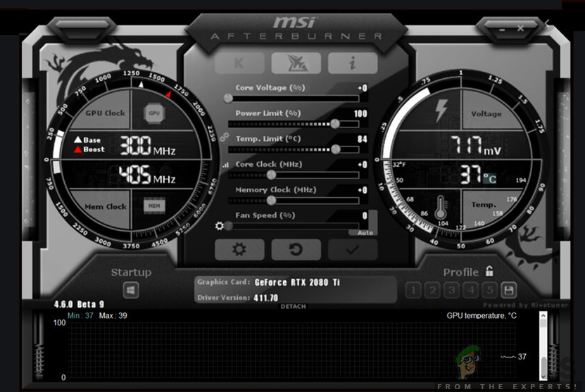This screenshot has width=585, height=392.
Task: Open settings with the gear button
Action: (239, 249)
